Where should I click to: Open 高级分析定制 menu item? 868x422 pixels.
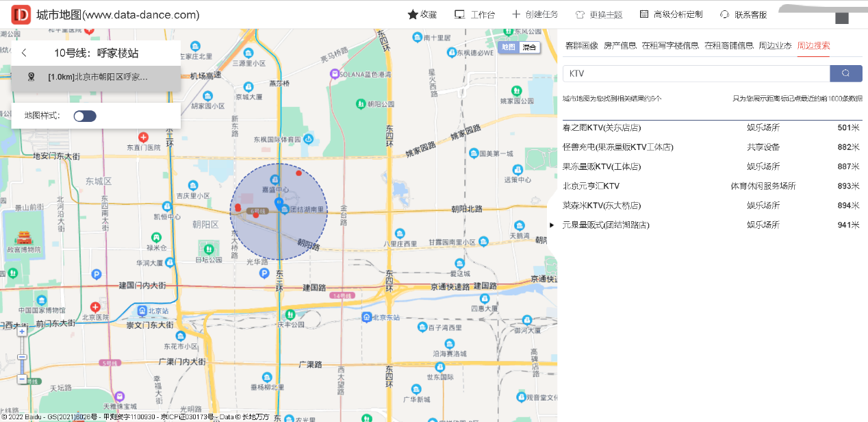click(x=671, y=14)
